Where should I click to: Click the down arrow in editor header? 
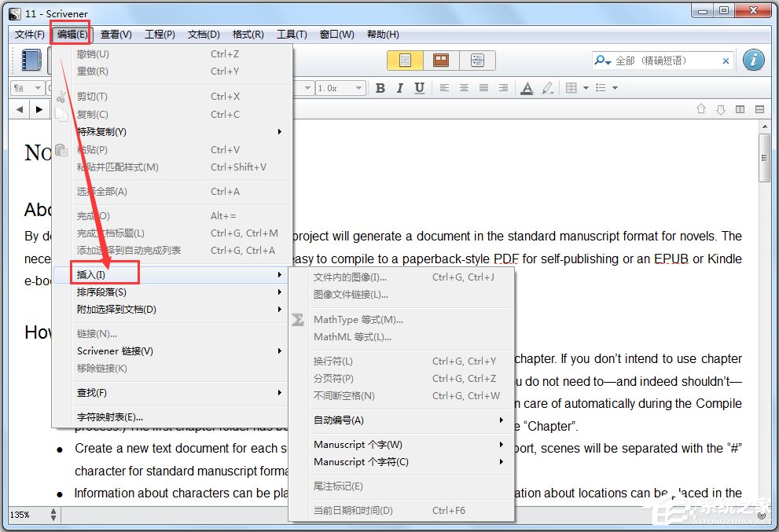coord(721,108)
